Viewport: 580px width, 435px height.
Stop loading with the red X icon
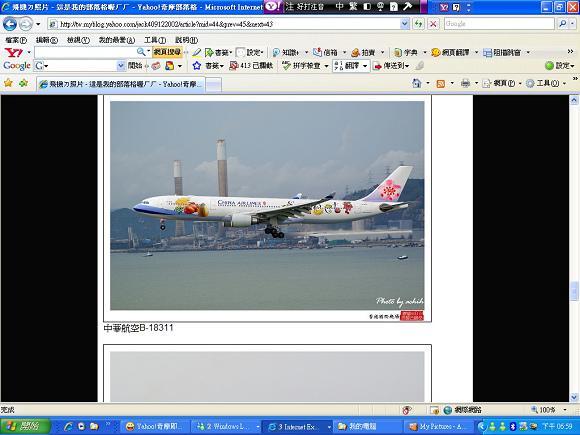point(433,24)
